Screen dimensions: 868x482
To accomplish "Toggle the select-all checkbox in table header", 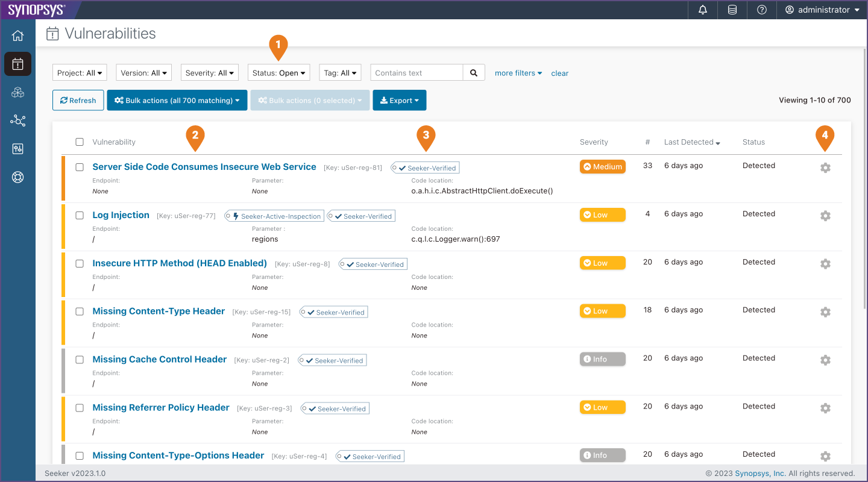I will point(80,142).
